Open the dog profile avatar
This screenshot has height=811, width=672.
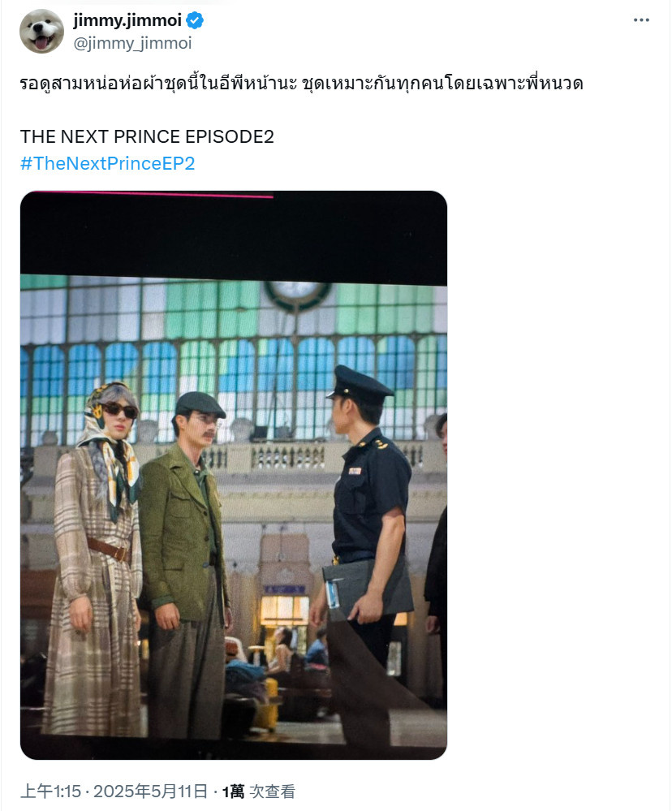41,31
